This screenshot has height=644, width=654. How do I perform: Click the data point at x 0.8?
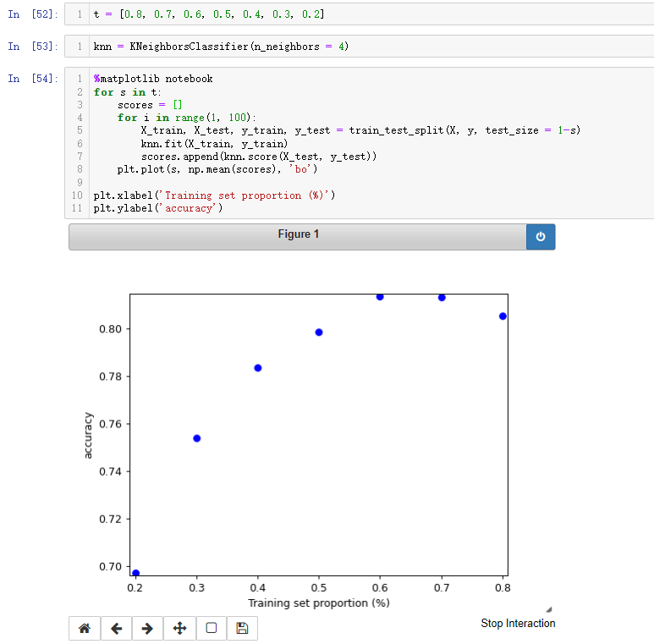tap(503, 316)
